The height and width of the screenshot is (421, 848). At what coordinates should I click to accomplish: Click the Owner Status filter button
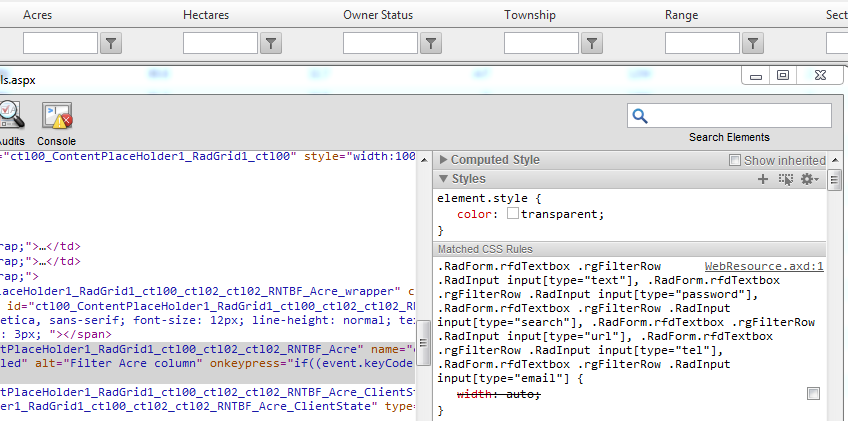coord(431,43)
